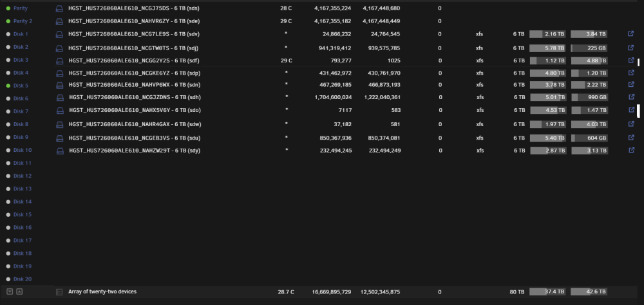Open the empty Disk 20 slot link
Image resolution: width=644 pixels, height=305 pixels.
(23, 279)
